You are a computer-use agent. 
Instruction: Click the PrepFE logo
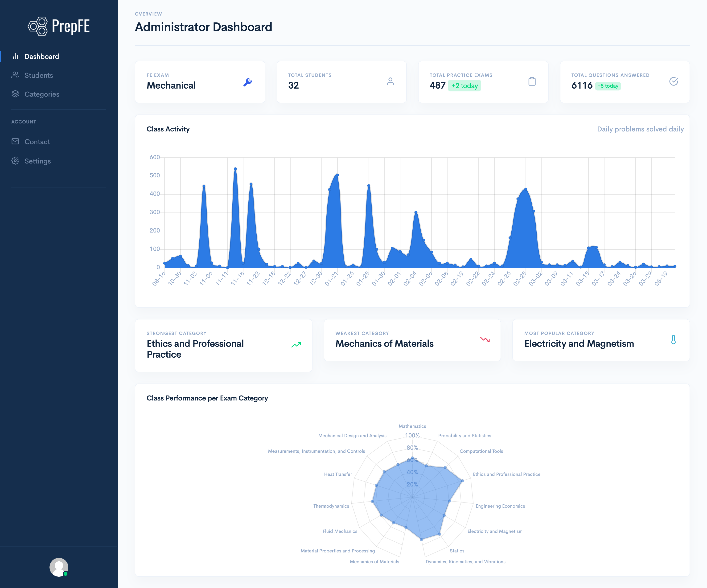point(59,26)
